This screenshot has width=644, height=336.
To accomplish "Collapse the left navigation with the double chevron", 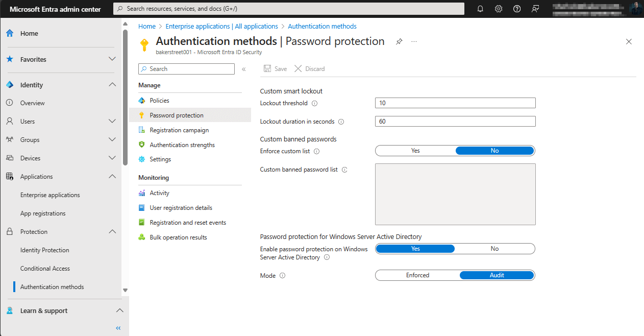I will click(118, 328).
